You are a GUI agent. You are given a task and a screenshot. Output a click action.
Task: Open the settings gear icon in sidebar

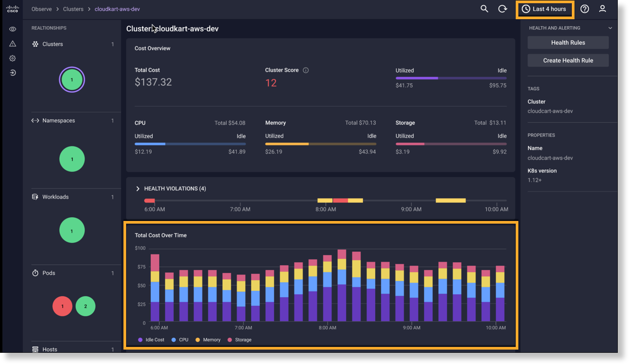12,59
